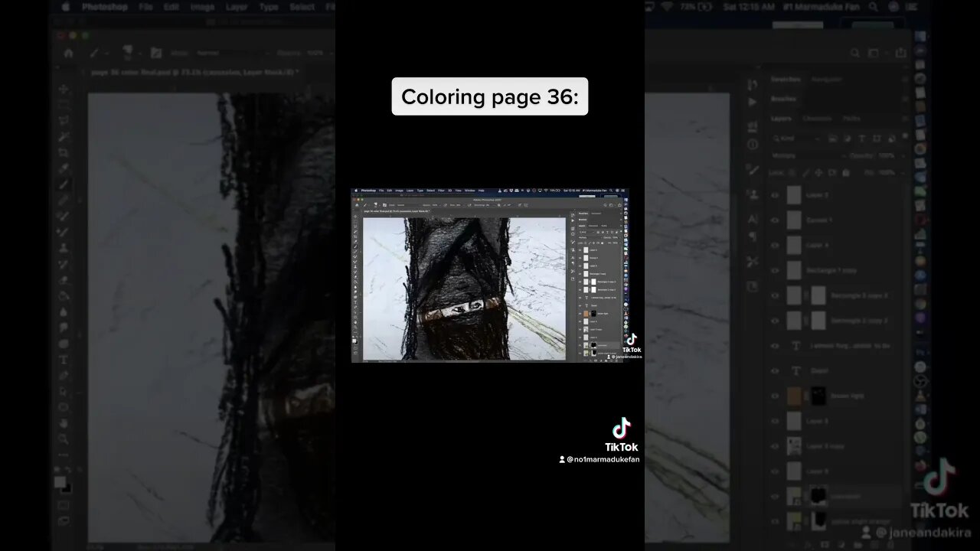Click the lock all icon in Layers panel
This screenshot has width=980, height=551.
pos(845,173)
